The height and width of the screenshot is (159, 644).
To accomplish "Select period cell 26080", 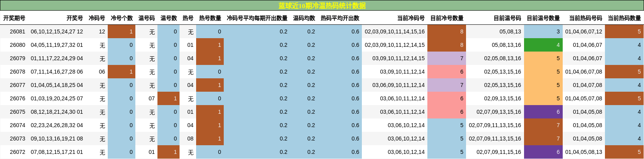I will tap(17, 45).
